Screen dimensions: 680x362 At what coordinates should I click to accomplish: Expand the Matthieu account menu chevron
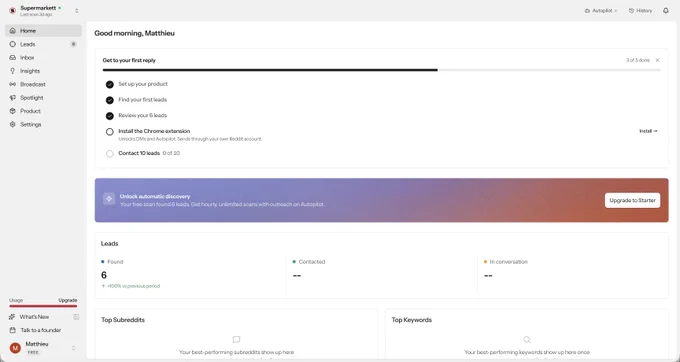[x=73, y=348]
